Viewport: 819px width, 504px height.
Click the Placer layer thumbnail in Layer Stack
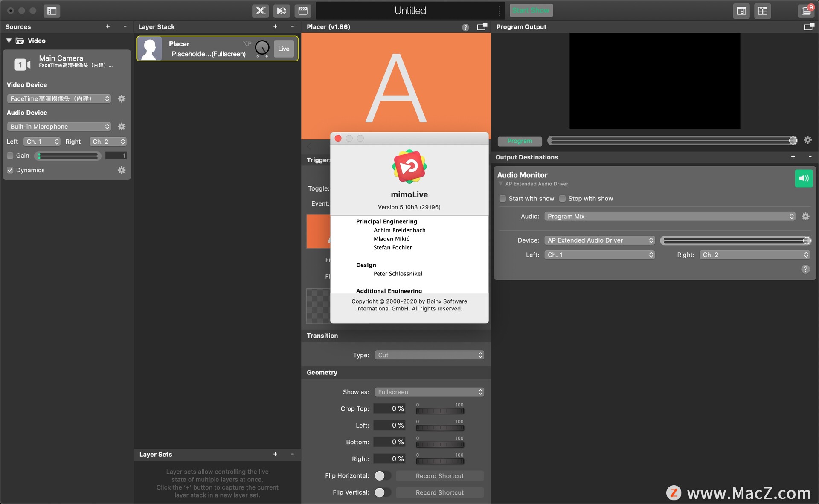(150, 48)
